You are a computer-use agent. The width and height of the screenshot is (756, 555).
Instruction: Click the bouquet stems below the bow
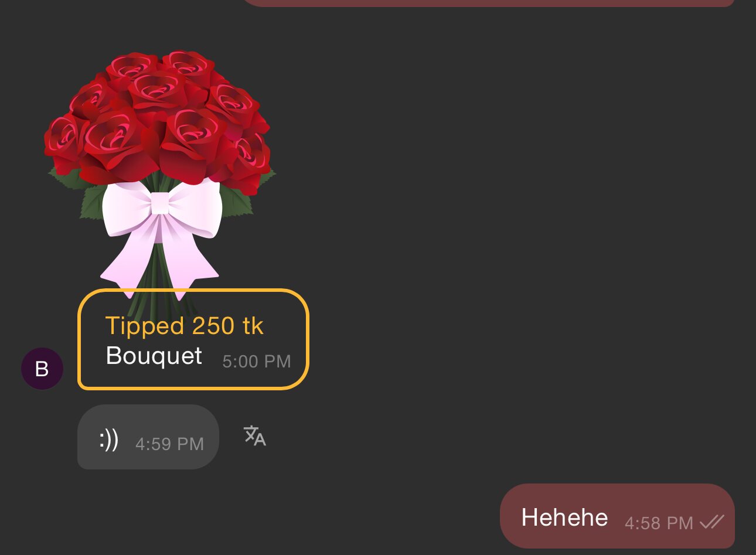[154, 296]
